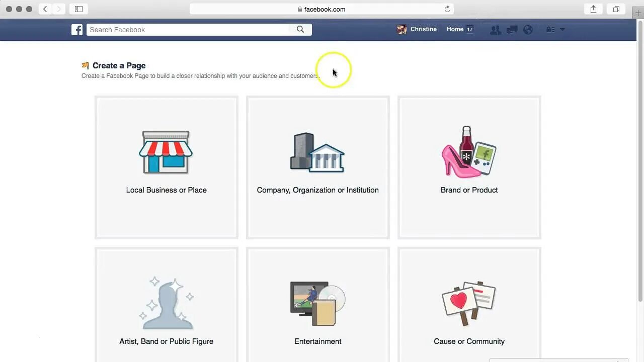Go forward with Safari's forward arrow
Image resolution: width=644 pixels, height=362 pixels.
59,9
